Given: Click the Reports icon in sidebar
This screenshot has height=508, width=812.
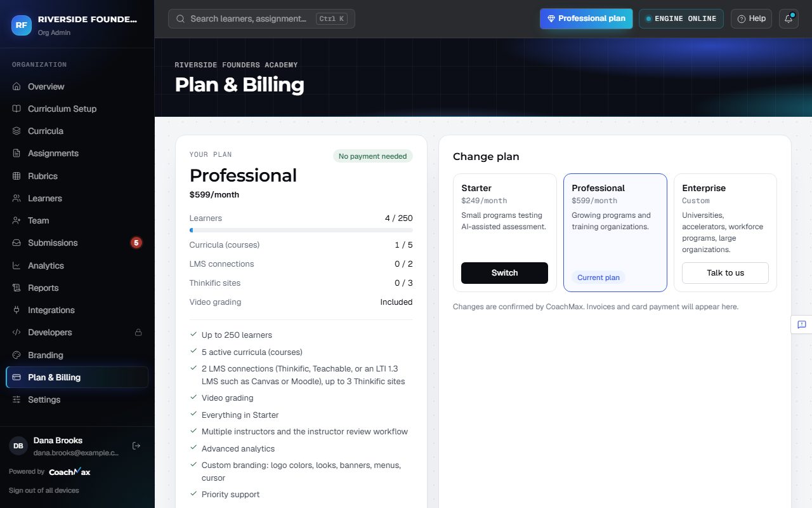Looking at the screenshot, I should (16, 288).
